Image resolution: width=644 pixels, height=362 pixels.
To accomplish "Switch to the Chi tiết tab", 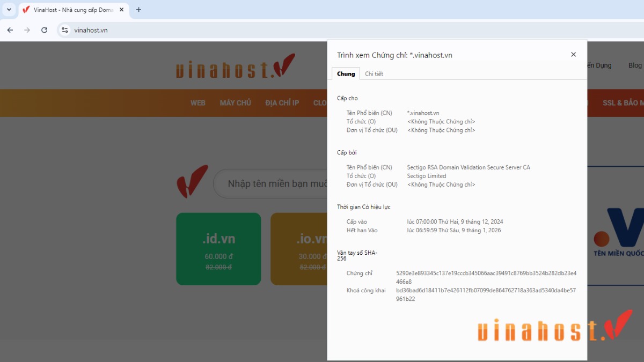I will tap(374, 74).
